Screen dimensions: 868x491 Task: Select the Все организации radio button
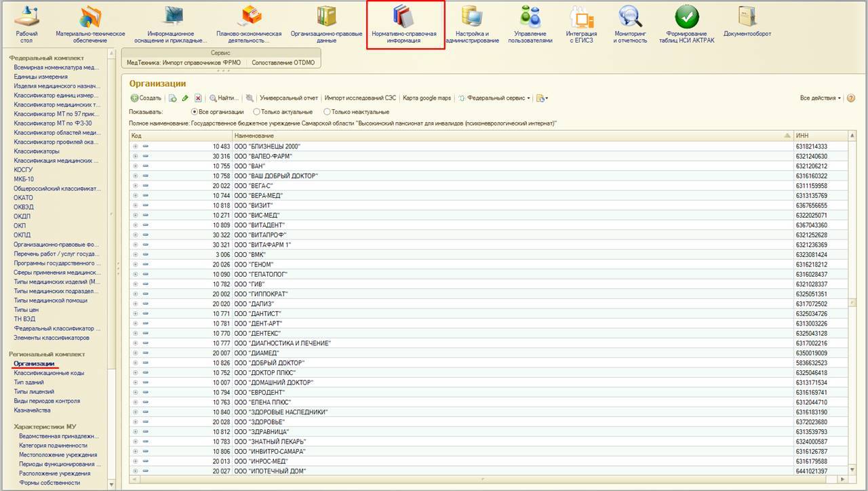tap(195, 112)
